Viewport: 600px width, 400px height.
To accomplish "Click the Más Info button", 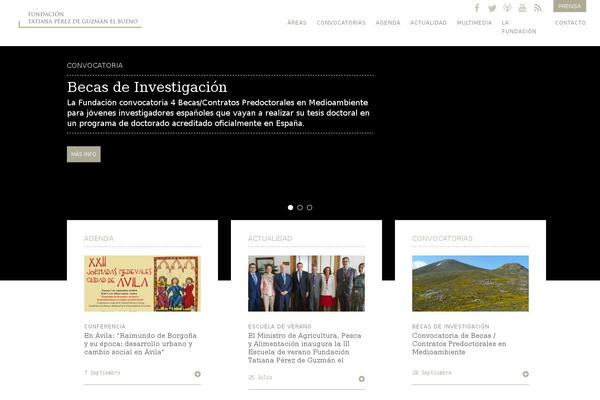I will click(83, 154).
